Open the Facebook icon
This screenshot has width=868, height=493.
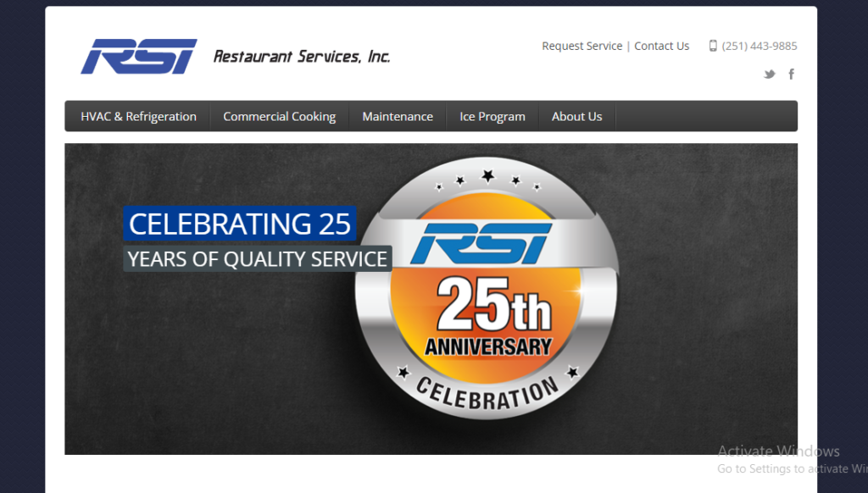(792, 75)
